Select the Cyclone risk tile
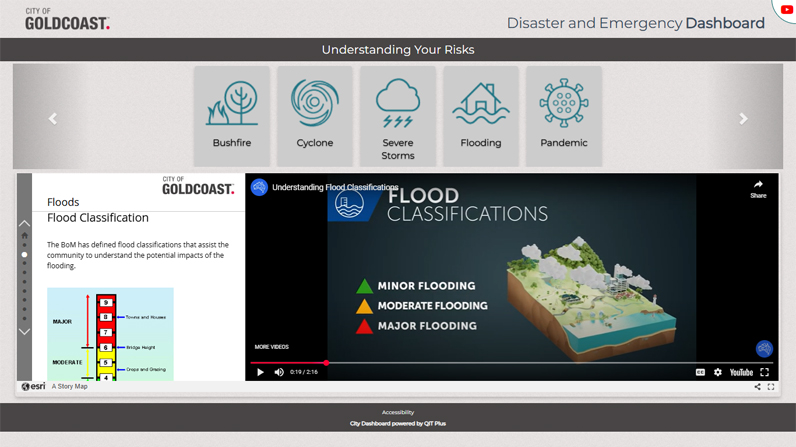Image resolution: width=796 pixels, height=447 pixels. pyautogui.click(x=315, y=116)
